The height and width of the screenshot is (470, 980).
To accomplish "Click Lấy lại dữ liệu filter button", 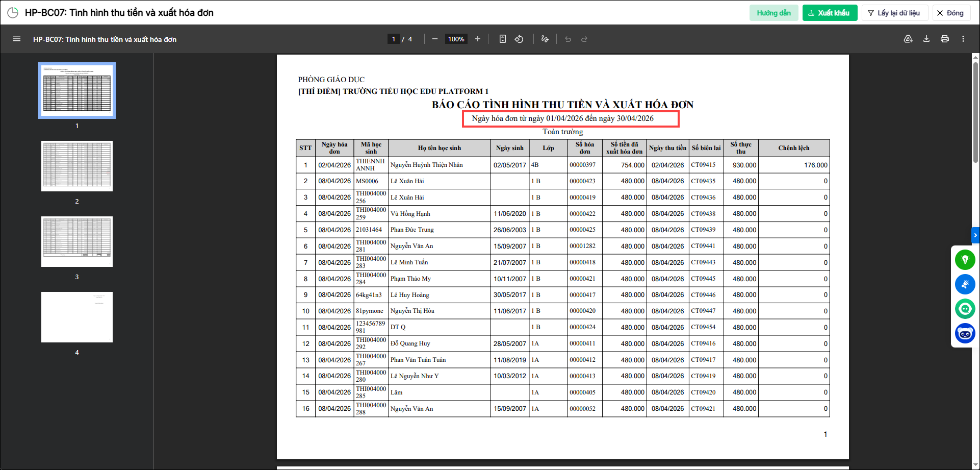I will coord(894,13).
